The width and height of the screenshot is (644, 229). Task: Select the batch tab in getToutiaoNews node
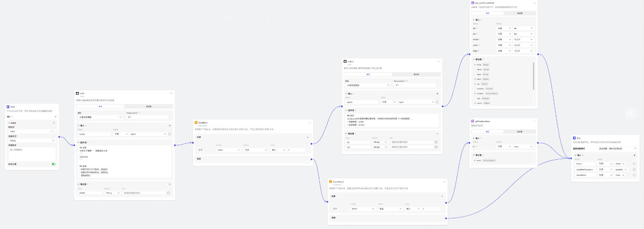(x=519, y=132)
